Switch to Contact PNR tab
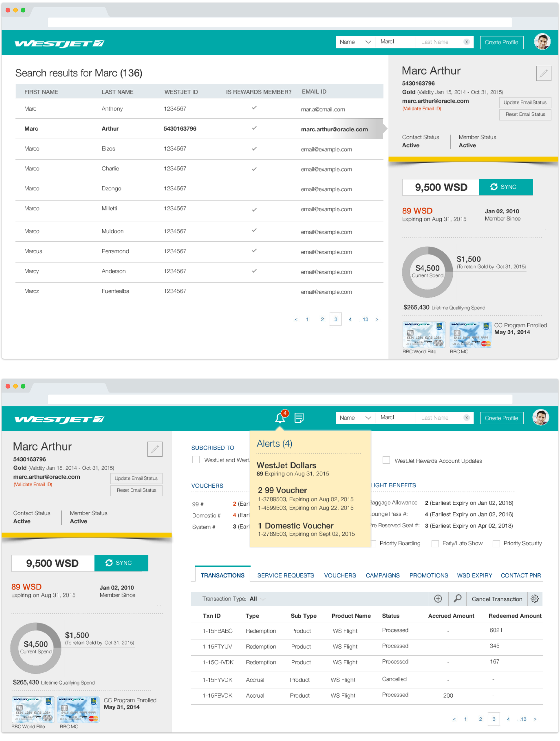The height and width of the screenshot is (741, 560). click(521, 575)
